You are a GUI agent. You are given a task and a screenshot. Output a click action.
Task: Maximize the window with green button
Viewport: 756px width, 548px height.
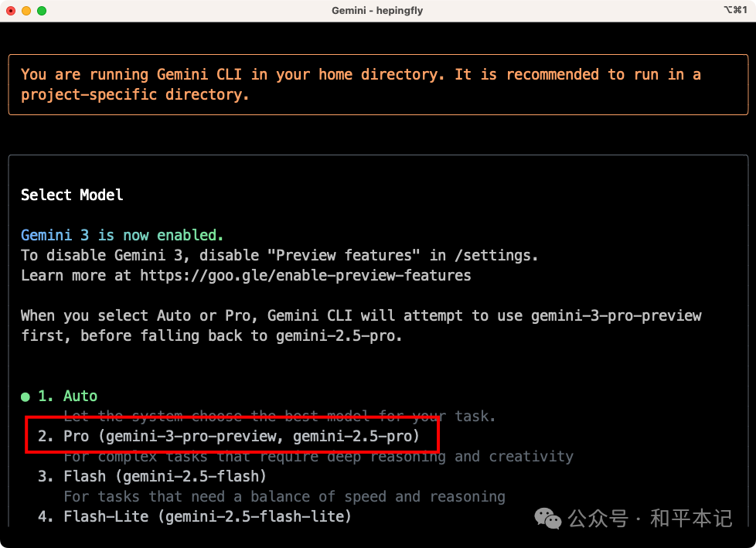pyautogui.click(x=42, y=11)
